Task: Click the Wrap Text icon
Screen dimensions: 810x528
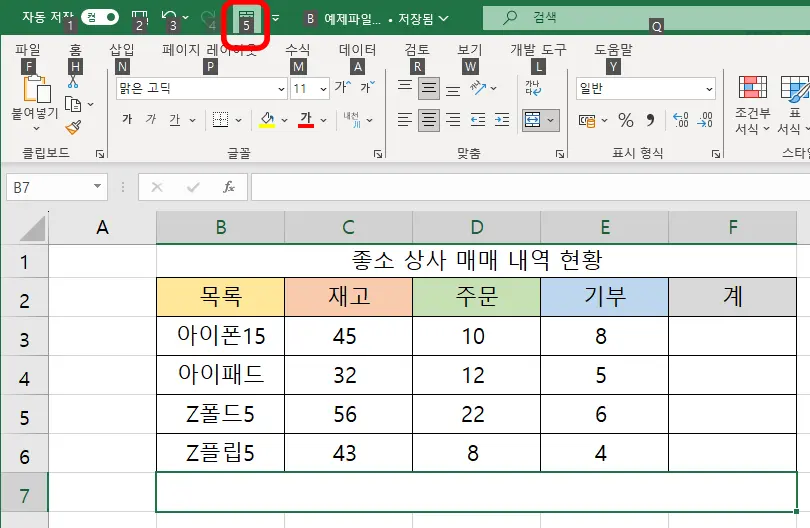Action: point(533,88)
